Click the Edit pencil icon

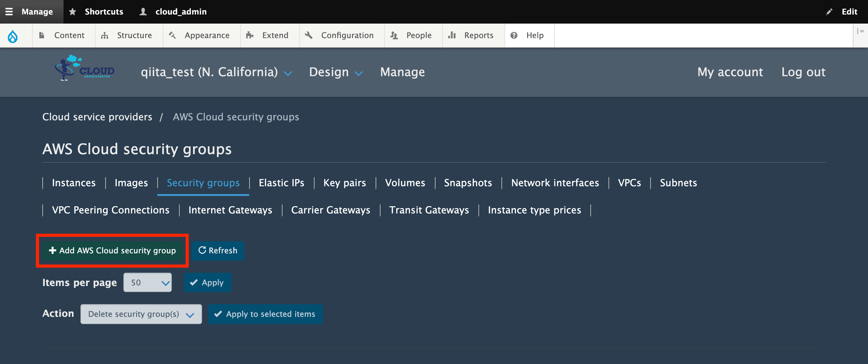pos(829,11)
